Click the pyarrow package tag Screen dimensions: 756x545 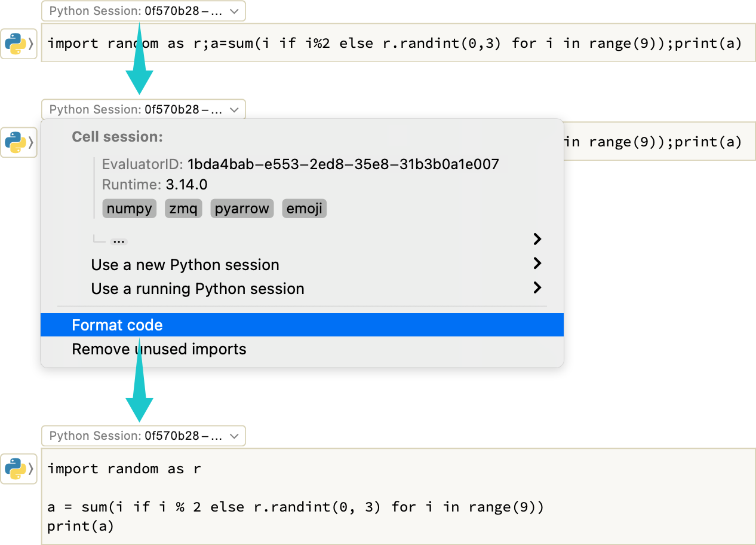click(x=242, y=209)
